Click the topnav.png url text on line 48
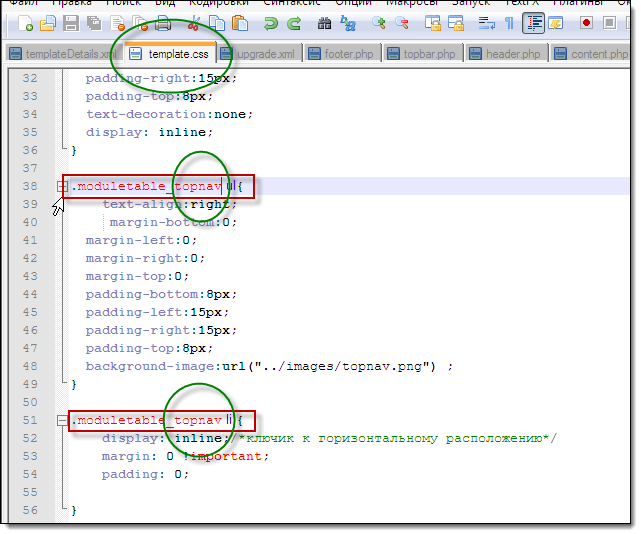This screenshot has height=534, width=641. pos(370,366)
